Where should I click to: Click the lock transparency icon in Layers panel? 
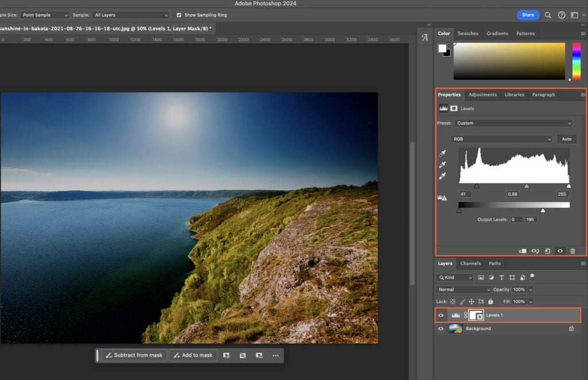452,301
